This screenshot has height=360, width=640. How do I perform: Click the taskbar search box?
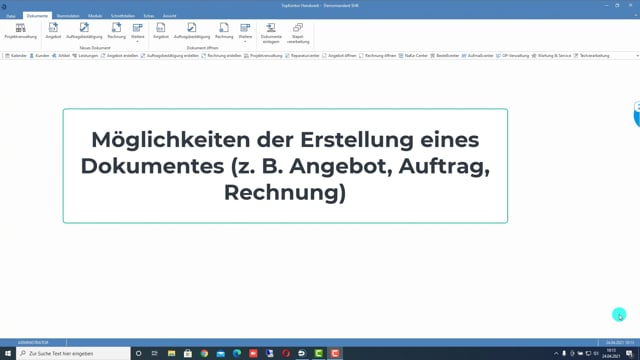click(x=73, y=353)
